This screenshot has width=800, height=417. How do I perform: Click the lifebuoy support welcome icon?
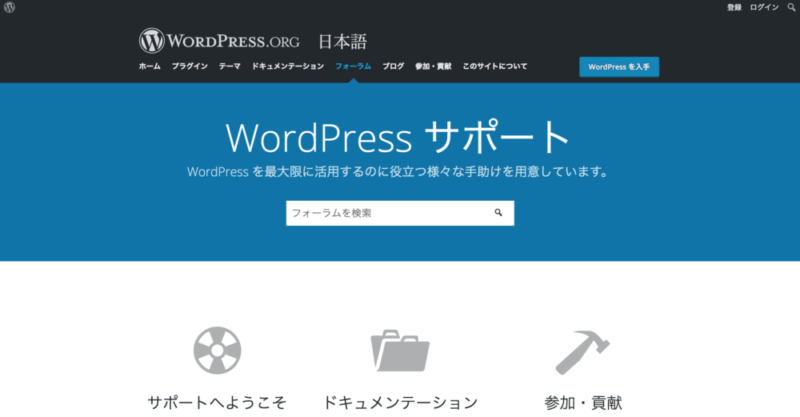click(217, 351)
